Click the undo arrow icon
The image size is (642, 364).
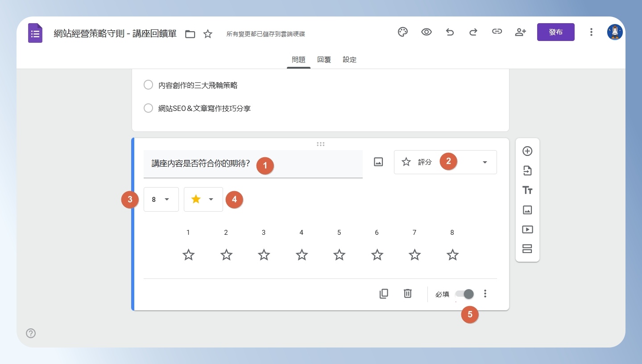[x=450, y=32]
